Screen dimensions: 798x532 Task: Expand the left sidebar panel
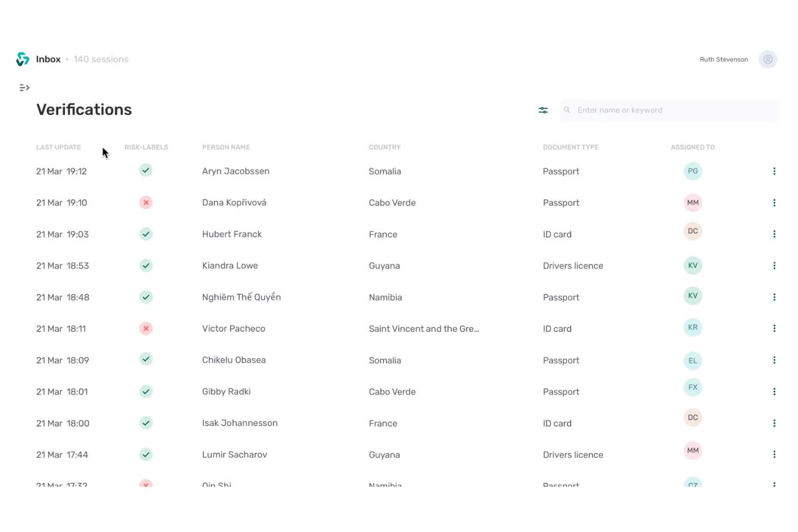24,87
